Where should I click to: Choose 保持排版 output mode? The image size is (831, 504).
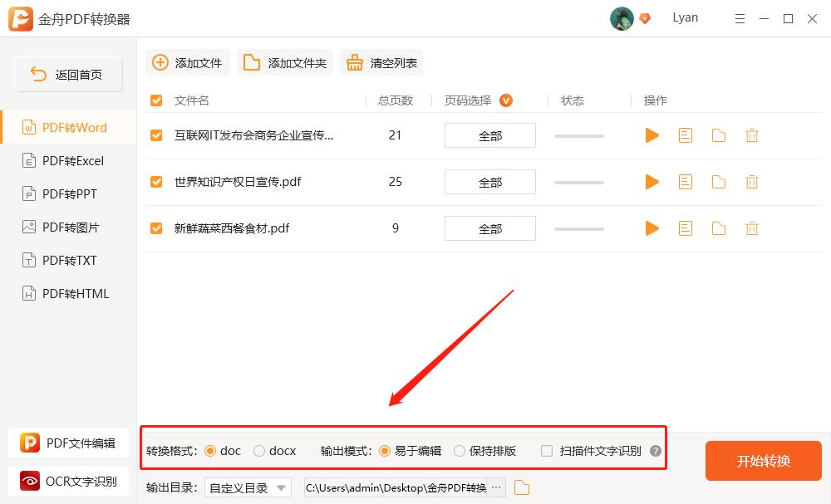(460, 451)
